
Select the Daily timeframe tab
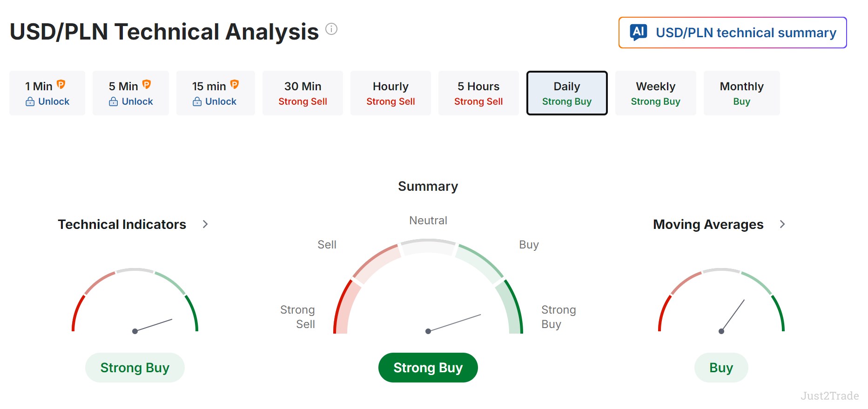[x=567, y=93]
